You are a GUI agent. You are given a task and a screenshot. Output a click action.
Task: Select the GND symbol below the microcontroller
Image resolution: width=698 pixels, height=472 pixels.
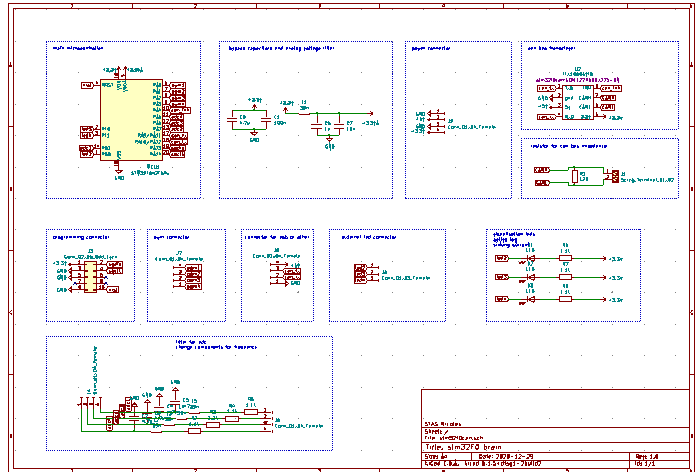click(x=118, y=171)
